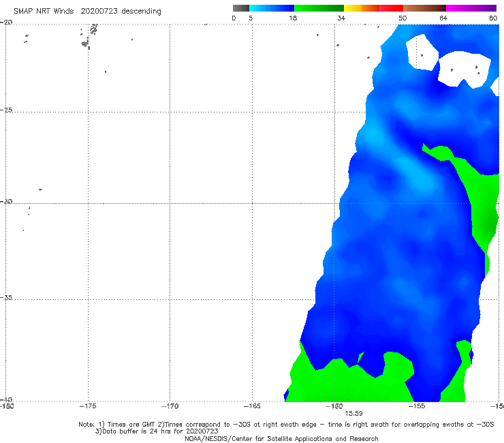Click the blue 5-18 colorbar segment
This screenshot has height=443, width=504.
click(x=272, y=8)
